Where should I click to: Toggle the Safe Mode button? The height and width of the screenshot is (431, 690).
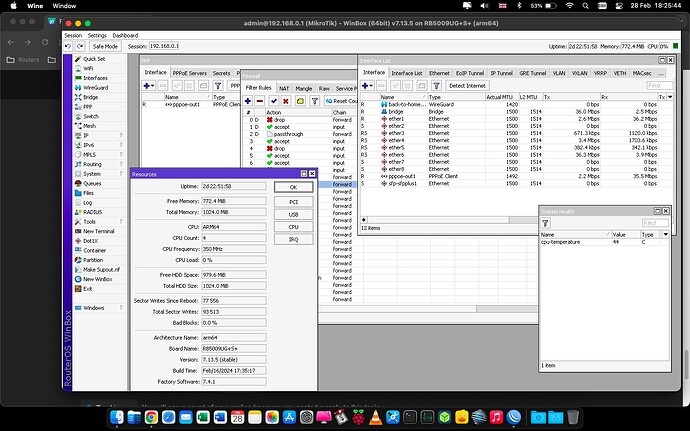click(x=103, y=46)
